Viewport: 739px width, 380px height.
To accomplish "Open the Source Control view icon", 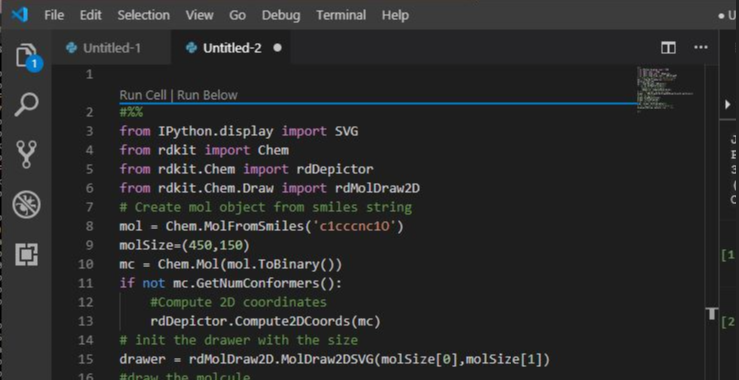I will click(26, 155).
